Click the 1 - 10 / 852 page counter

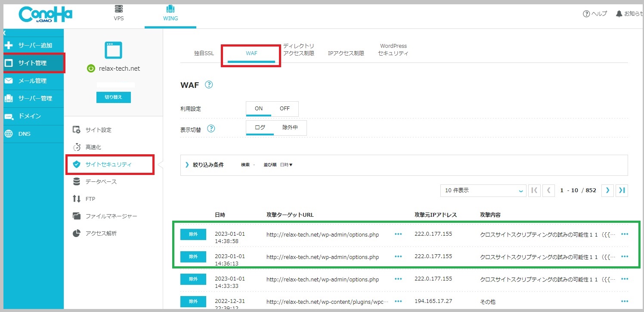pyautogui.click(x=578, y=190)
